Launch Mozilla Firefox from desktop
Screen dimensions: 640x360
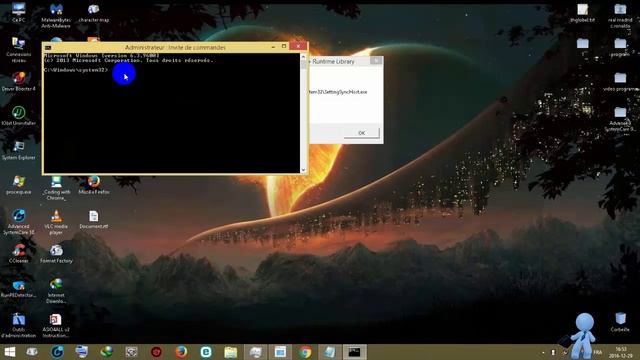pyautogui.click(x=93, y=184)
